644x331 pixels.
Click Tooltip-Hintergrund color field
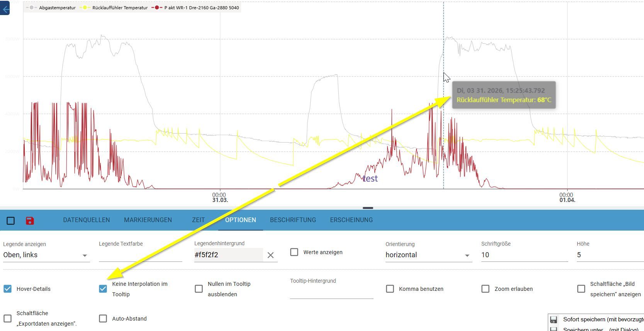click(x=331, y=292)
